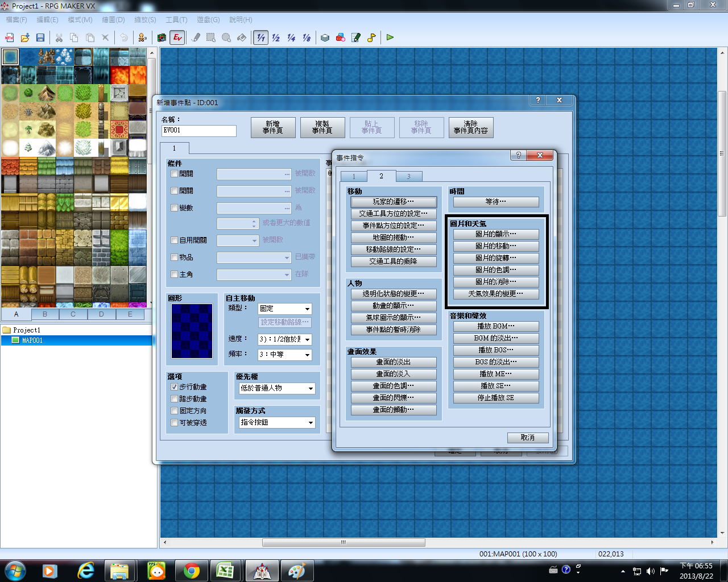The image size is (728, 582).
Task: Open the Sound Test music note icon
Action: [371, 38]
